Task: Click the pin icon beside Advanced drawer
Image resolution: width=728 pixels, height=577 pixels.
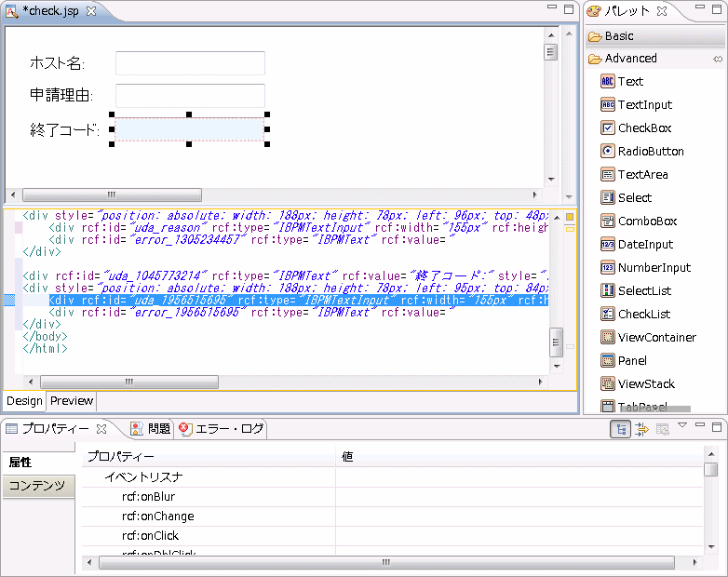Action: [x=718, y=59]
